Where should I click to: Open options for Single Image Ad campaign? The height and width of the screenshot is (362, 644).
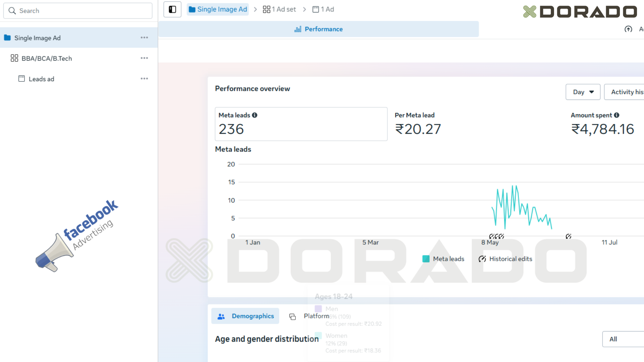[144, 38]
